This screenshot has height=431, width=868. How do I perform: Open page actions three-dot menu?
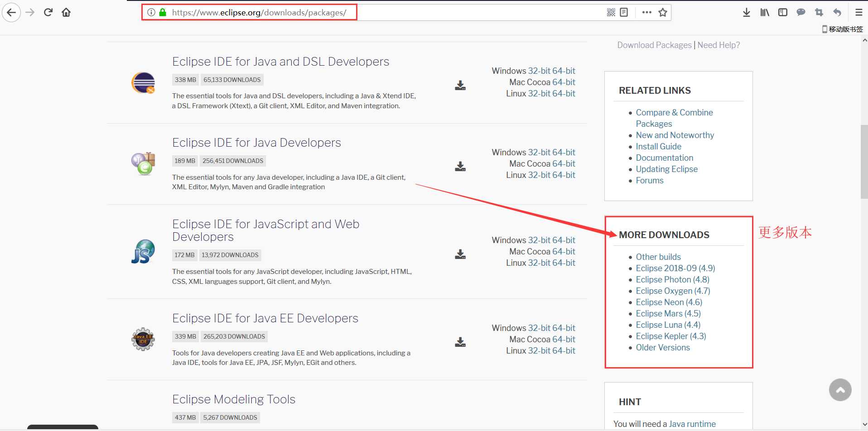646,12
